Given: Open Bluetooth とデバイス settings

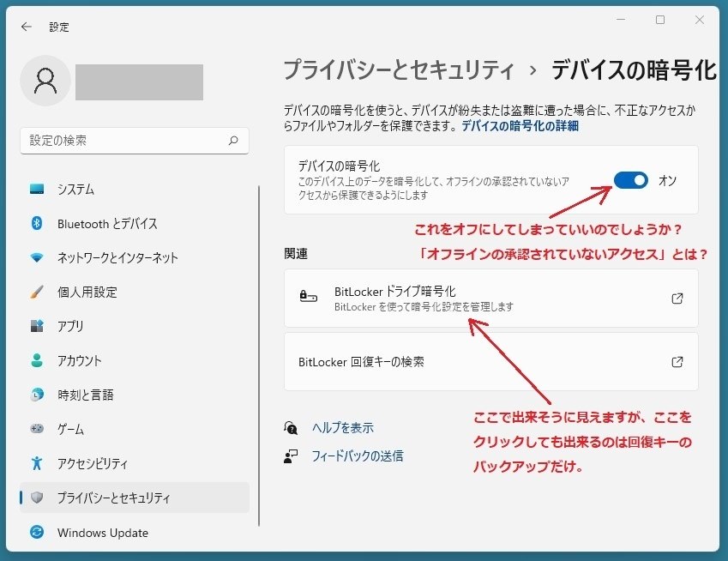Looking at the screenshot, I should pos(135,223).
